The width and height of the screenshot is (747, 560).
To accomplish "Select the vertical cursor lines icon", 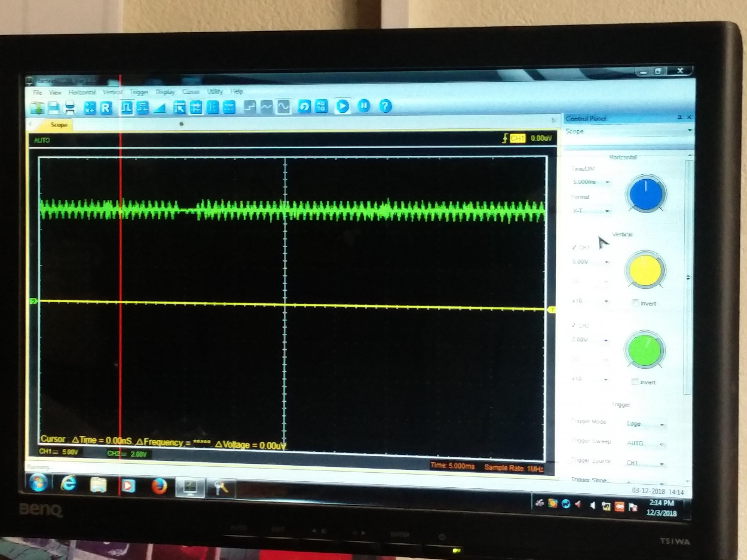I will pos(213,108).
